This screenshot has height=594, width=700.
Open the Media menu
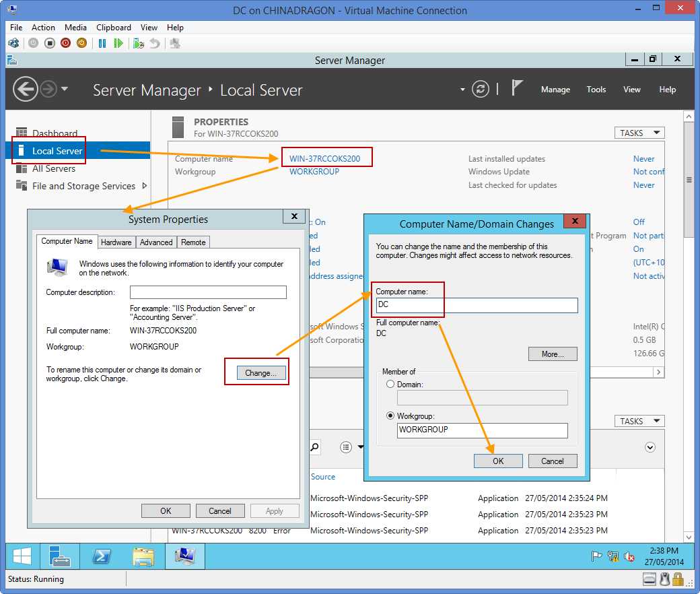(x=75, y=27)
